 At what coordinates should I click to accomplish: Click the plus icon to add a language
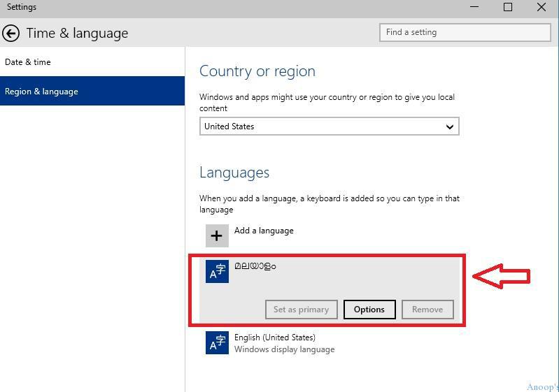click(217, 235)
